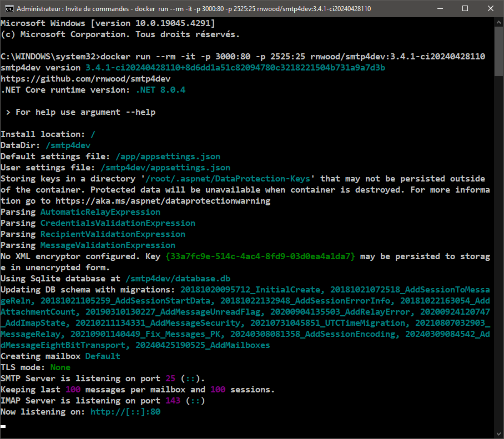Click the http://[::]:80 listening address

(x=125, y=412)
